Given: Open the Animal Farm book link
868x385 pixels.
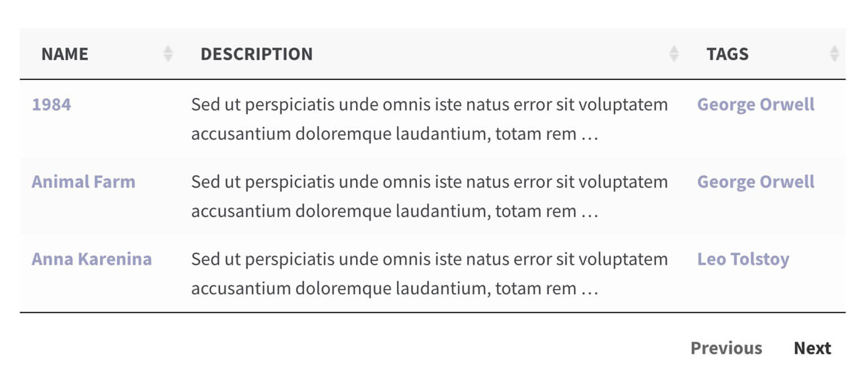Looking at the screenshot, I should (x=83, y=182).
